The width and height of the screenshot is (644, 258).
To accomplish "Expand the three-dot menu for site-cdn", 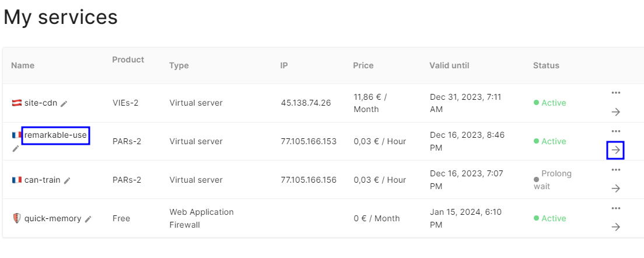I will tap(615, 93).
